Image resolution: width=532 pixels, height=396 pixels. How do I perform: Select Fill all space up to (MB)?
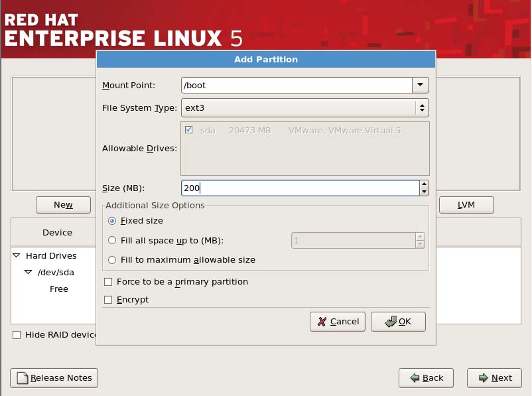111,240
